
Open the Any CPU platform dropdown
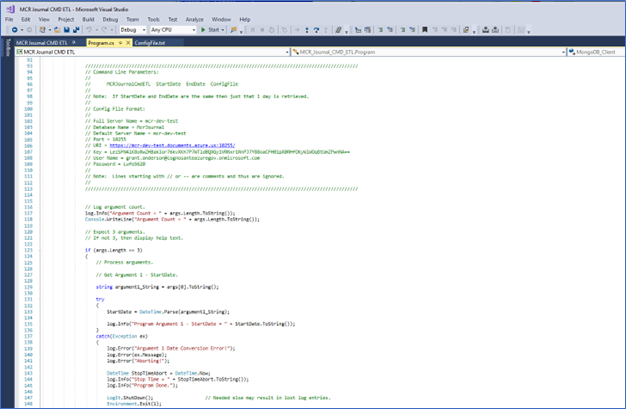174,31
